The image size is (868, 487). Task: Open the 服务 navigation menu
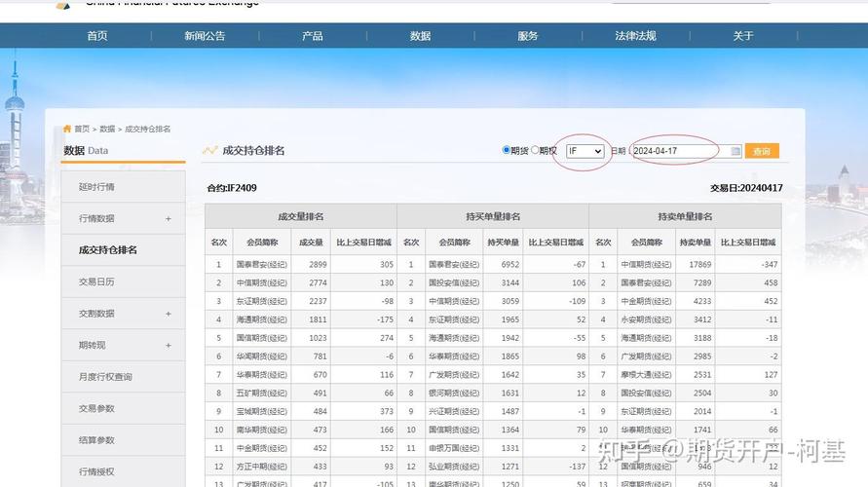click(528, 36)
